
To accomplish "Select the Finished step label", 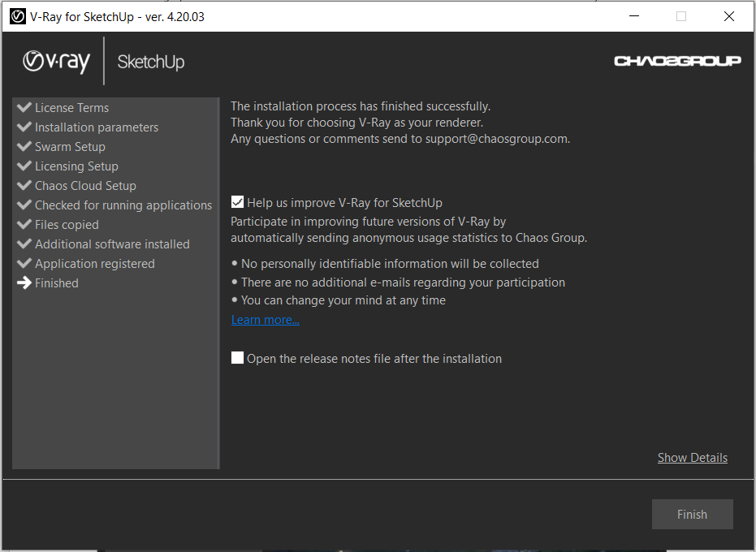I will pos(56,283).
